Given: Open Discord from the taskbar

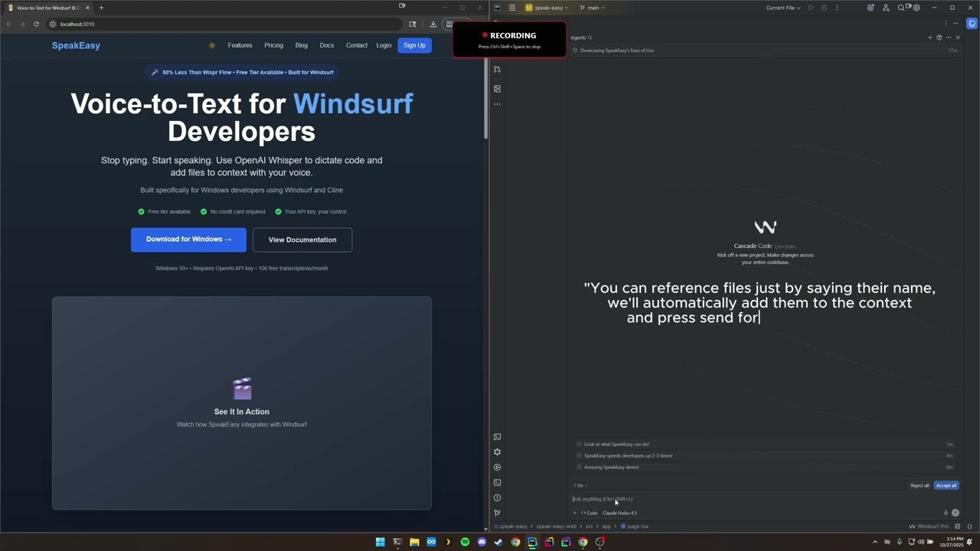Looking at the screenshot, I should (x=482, y=542).
